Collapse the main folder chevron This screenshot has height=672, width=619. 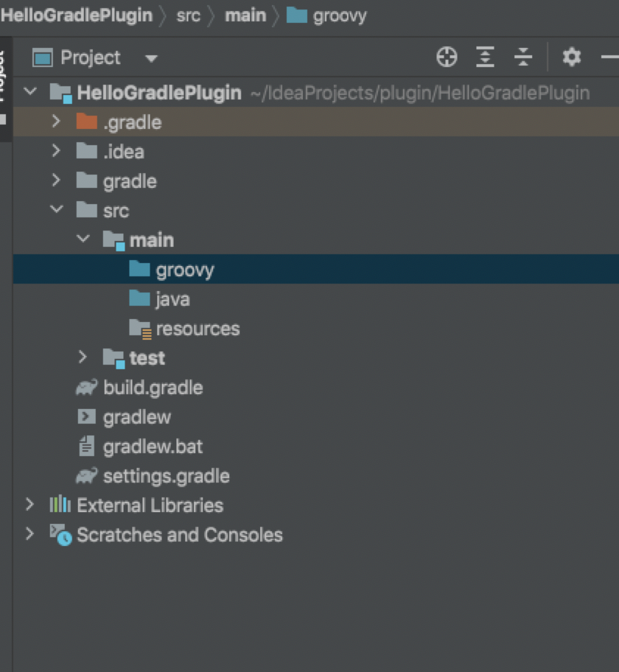(x=83, y=239)
